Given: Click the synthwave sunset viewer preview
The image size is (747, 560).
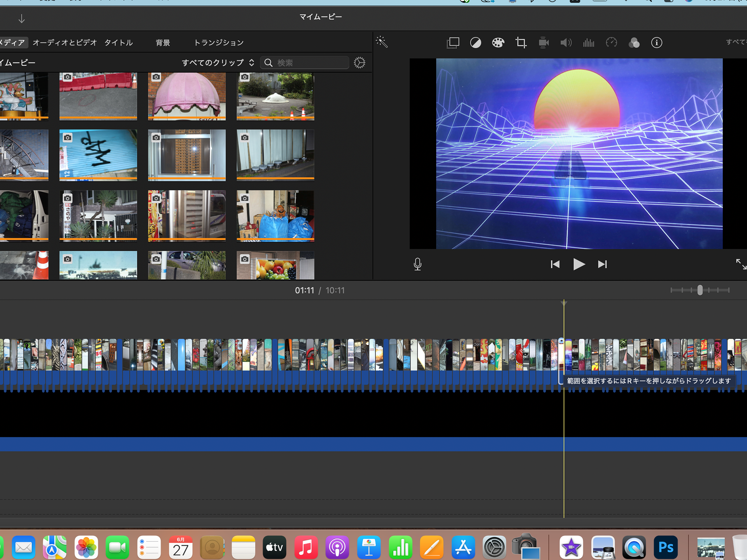Looking at the screenshot, I should 579,154.
